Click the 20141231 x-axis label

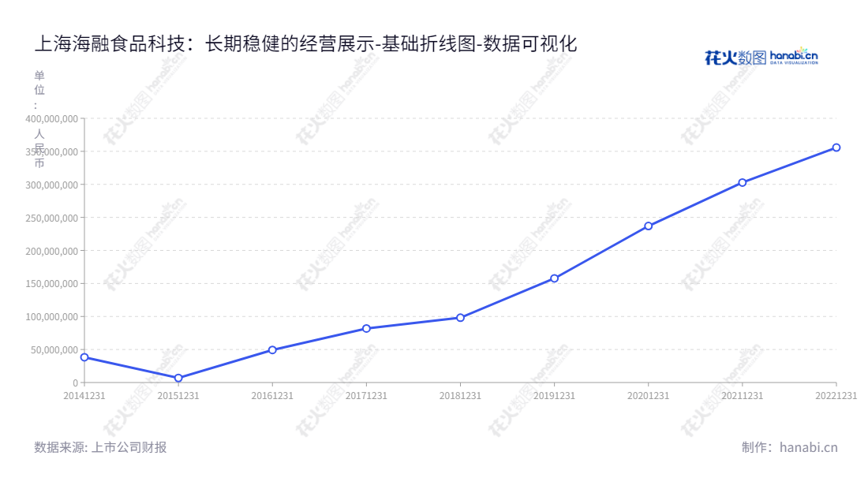[x=84, y=396]
